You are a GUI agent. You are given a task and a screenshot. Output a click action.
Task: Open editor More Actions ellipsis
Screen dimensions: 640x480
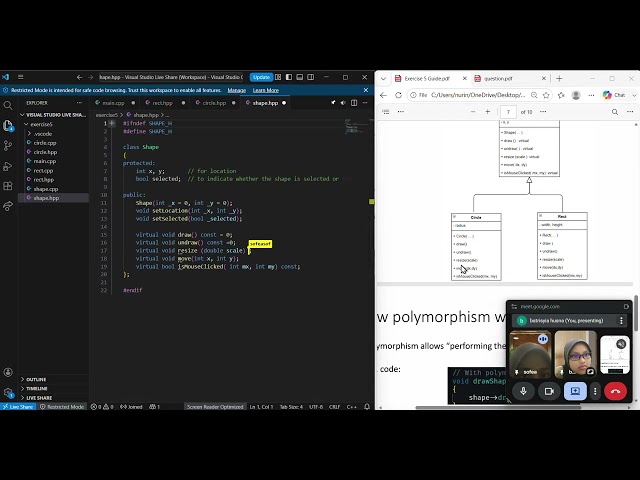pyautogui.click(x=365, y=103)
